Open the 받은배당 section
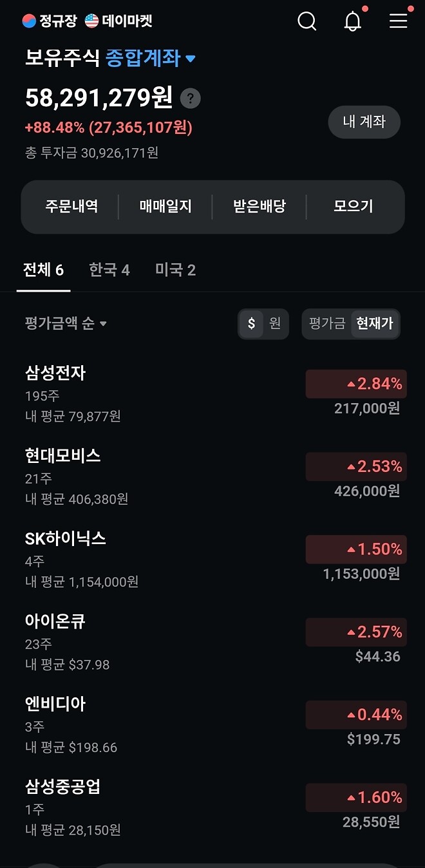The image size is (425, 868). tap(260, 207)
